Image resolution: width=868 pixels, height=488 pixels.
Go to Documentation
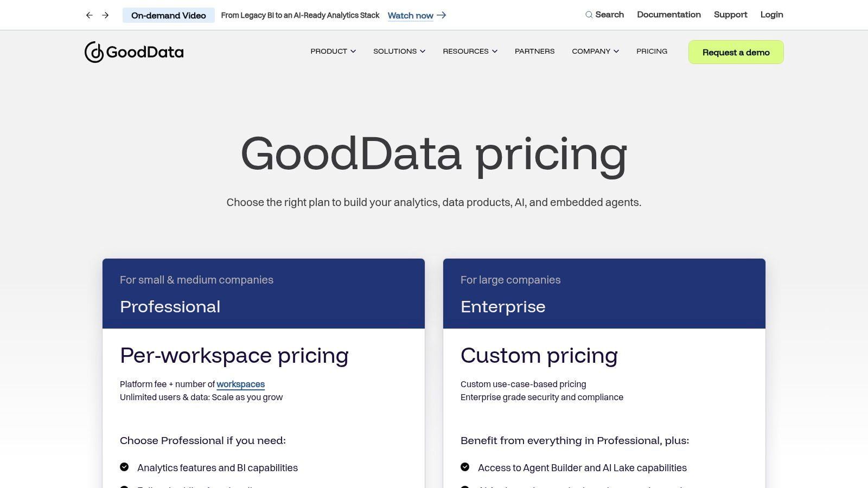(x=669, y=15)
